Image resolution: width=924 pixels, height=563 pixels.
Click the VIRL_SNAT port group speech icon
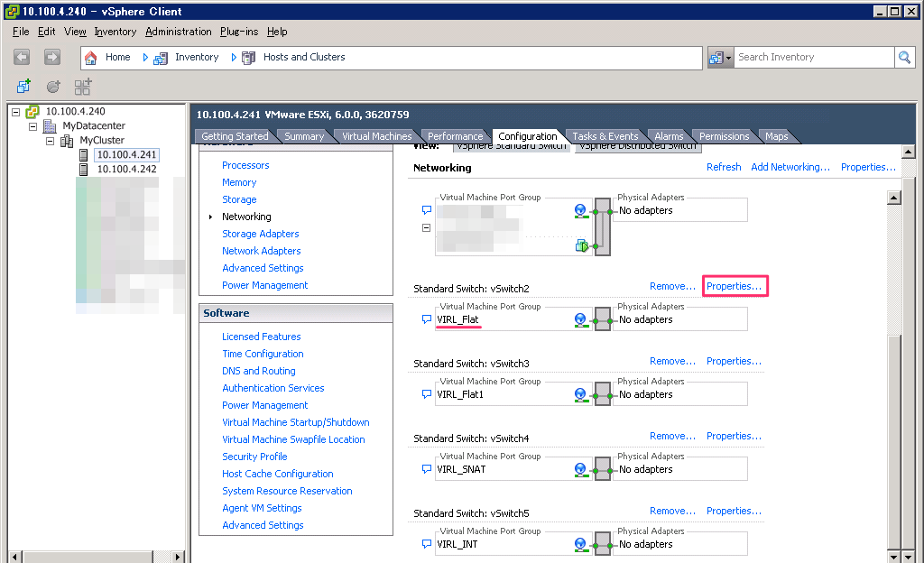pos(427,469)
